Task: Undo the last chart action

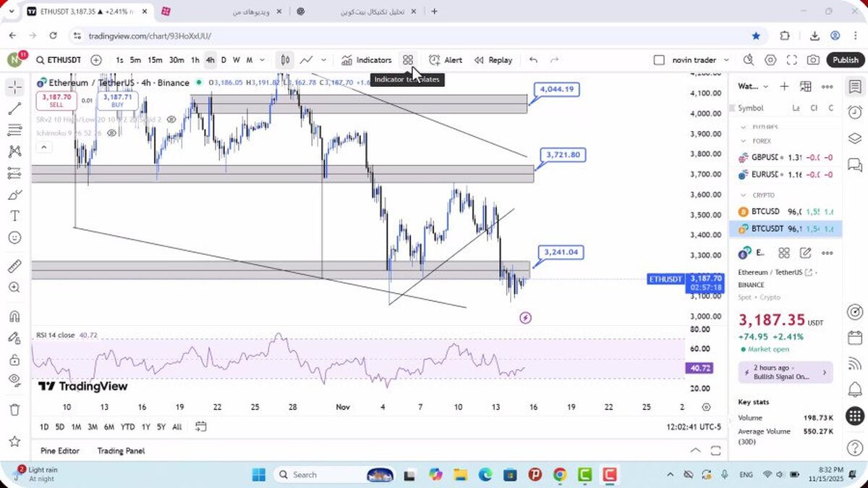Action: pos(533,60)
